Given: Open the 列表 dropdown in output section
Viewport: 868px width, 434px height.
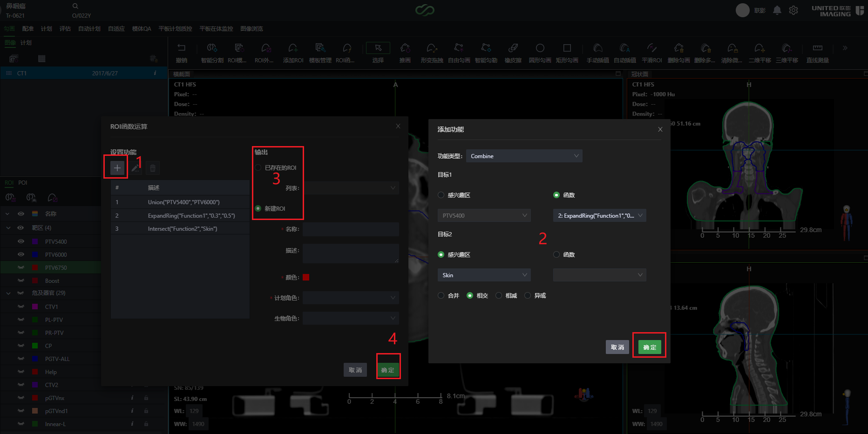Looking at the screenshot, I should coord(351,188).
